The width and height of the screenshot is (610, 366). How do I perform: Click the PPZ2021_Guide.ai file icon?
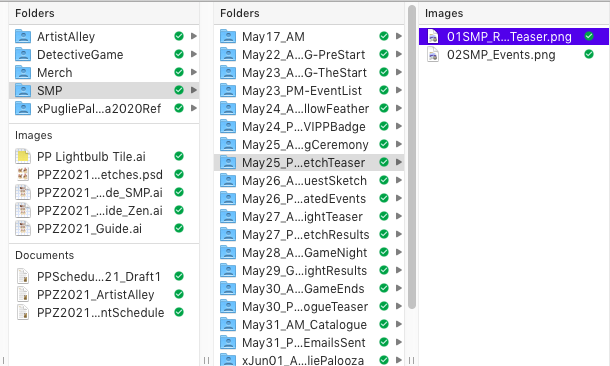23,228
